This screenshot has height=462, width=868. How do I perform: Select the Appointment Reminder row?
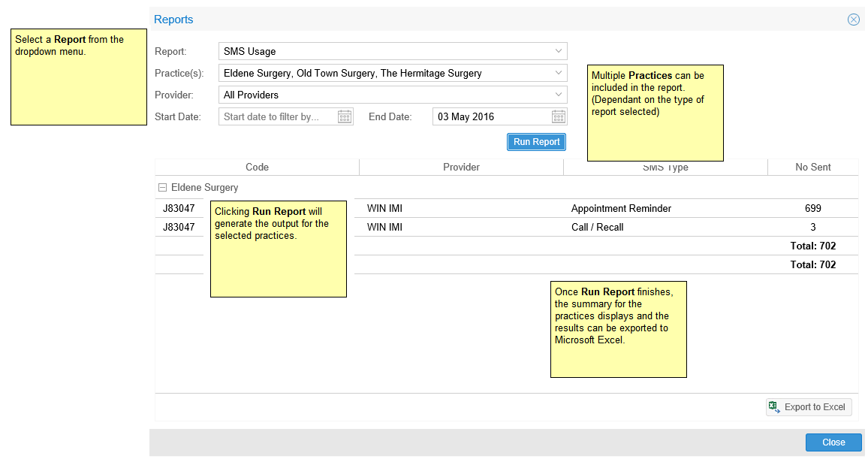pos(621,208)
